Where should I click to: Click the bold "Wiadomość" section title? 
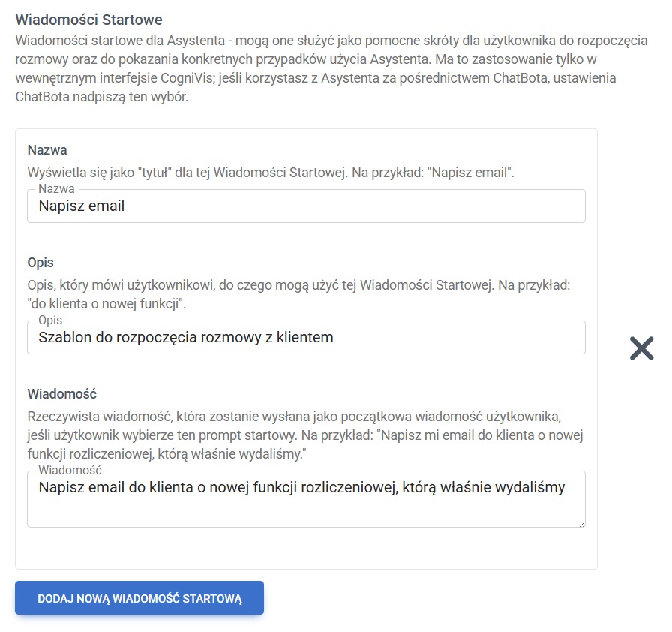point(61,393)
